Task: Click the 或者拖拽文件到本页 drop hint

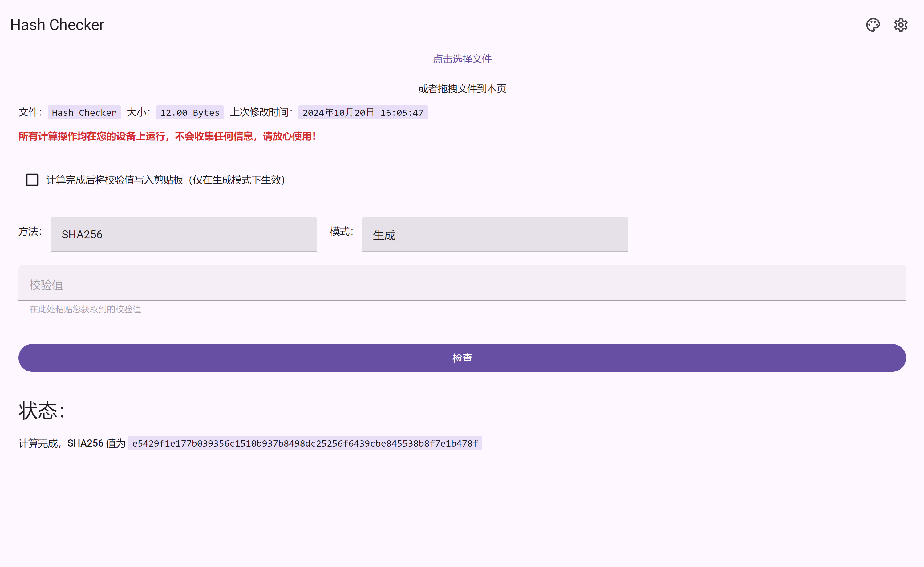Action: click(462, 89)
